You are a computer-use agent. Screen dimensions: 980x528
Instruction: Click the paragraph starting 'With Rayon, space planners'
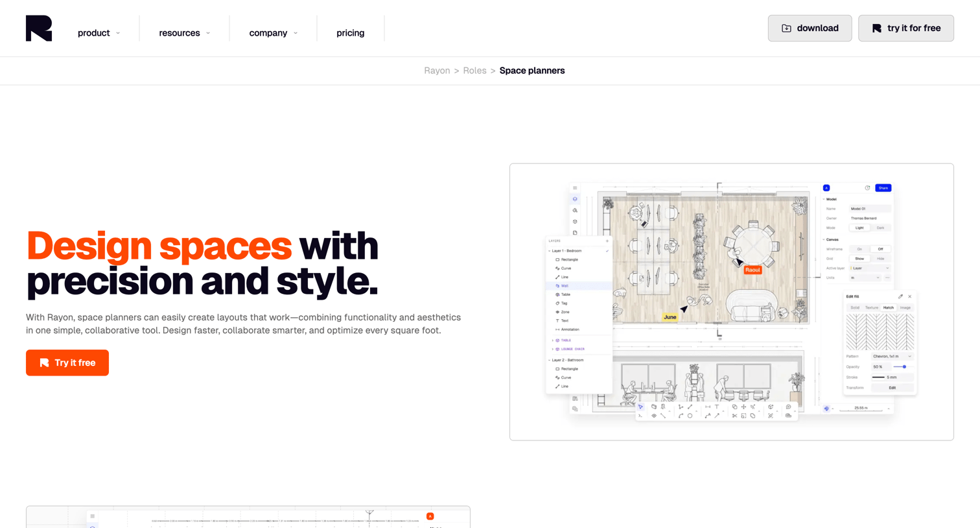pyautogui.click(x=244, y=324)
